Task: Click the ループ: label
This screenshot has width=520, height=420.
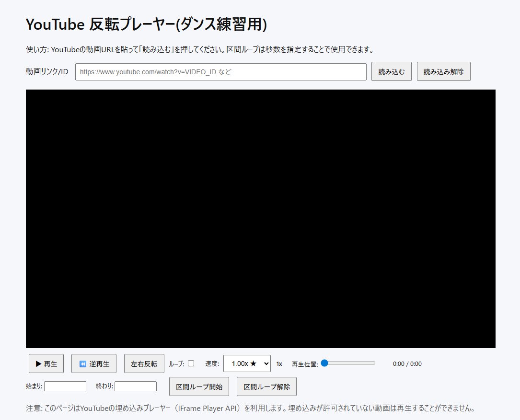Action: (x=176, y=363)
